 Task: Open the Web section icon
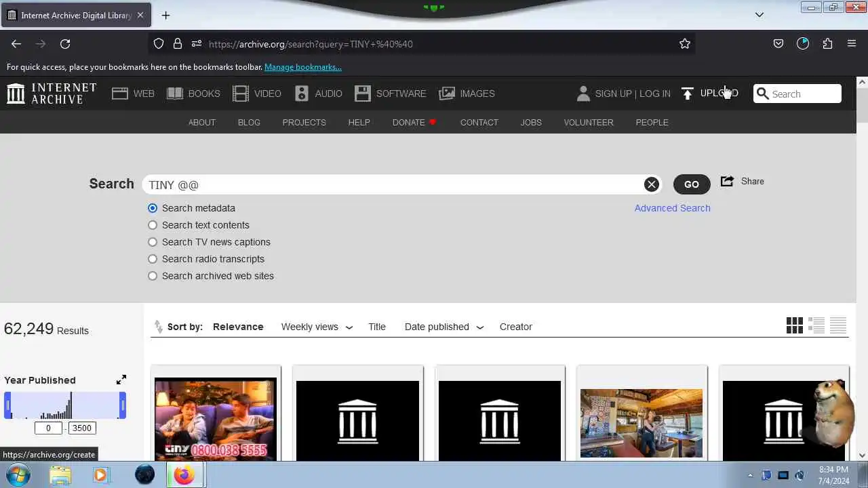point(120,94)
